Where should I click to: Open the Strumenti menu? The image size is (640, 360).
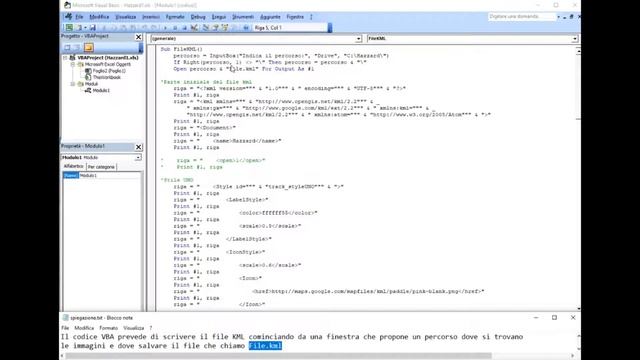[243, 17]
